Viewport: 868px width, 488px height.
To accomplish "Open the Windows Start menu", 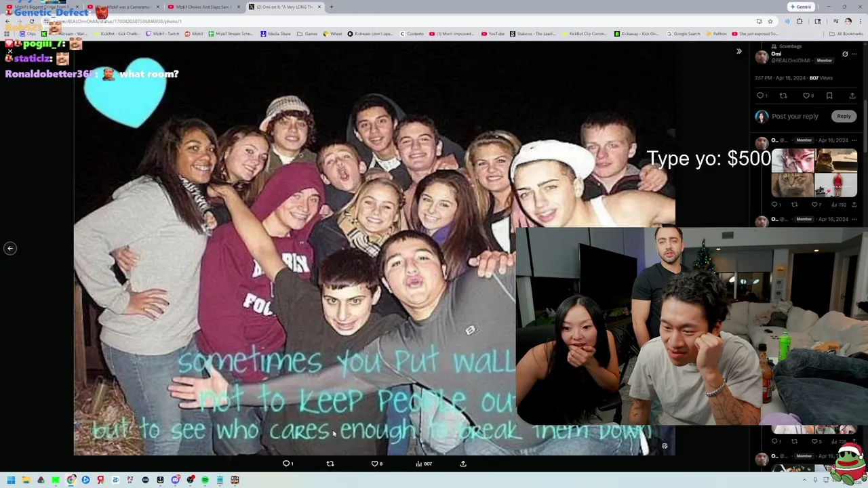I will click(x=11, y=480).
